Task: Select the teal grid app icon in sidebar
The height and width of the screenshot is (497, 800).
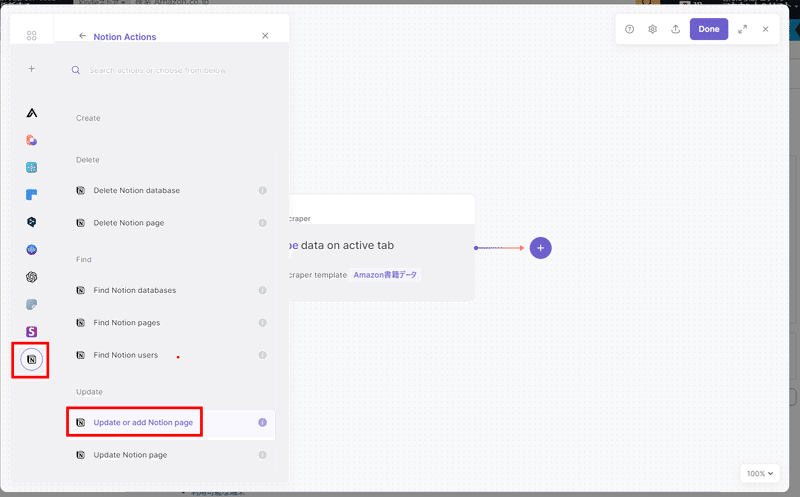Action: coord(32,167)
